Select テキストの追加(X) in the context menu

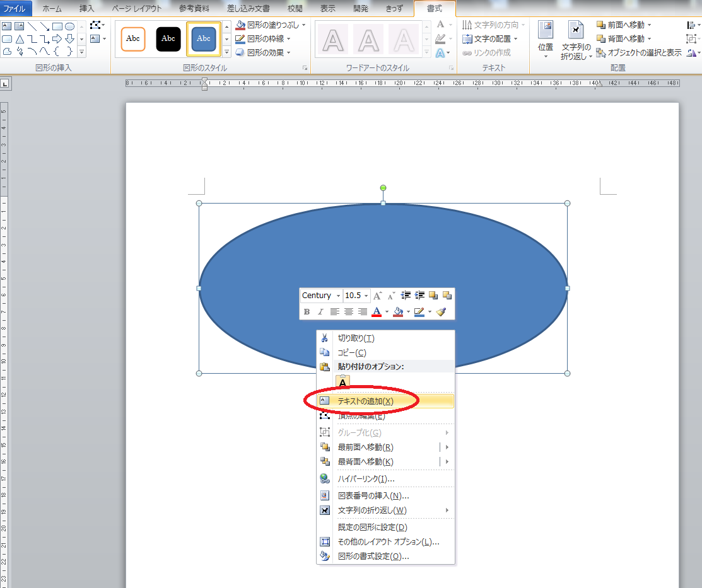tap(385, 401)
